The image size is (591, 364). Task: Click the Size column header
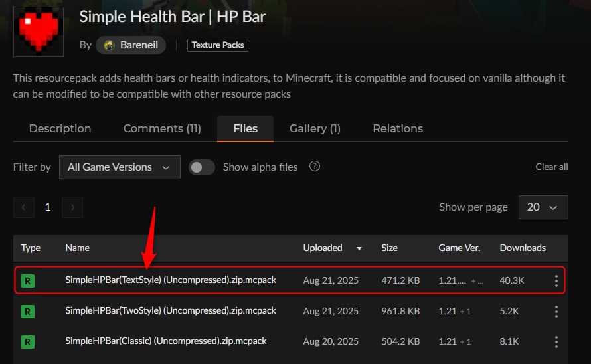pyautogui.click(x=389, y=248)
